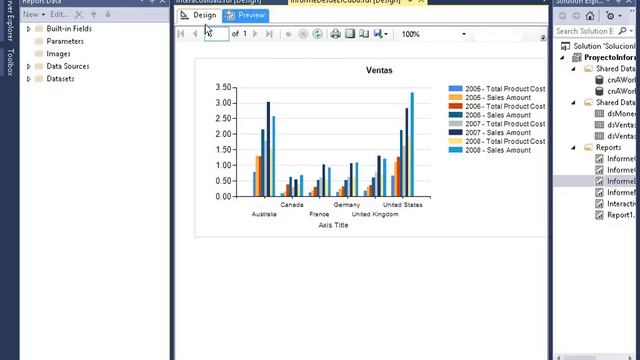The height and width of the screenshot is (360, 640).
Task: Collapse the first Shared Data folder
Action: click(573, 69)
